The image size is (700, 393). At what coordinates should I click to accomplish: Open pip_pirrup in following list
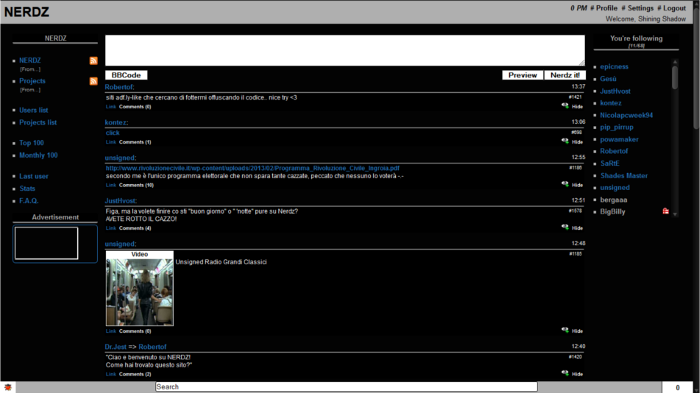[x=617, y=127]
